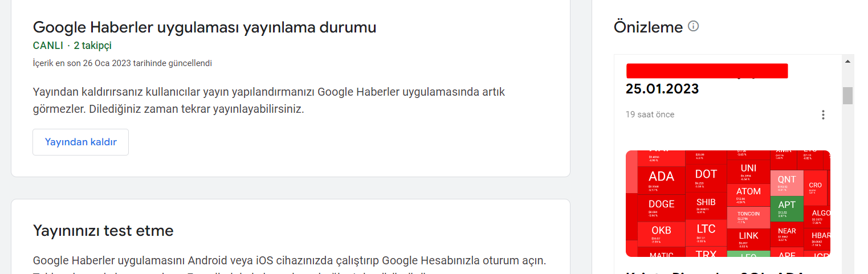Click the preview panel scrollbar thumb
Image resolution: width=868 pixels, height=274 pixels.
coord(847,95)
